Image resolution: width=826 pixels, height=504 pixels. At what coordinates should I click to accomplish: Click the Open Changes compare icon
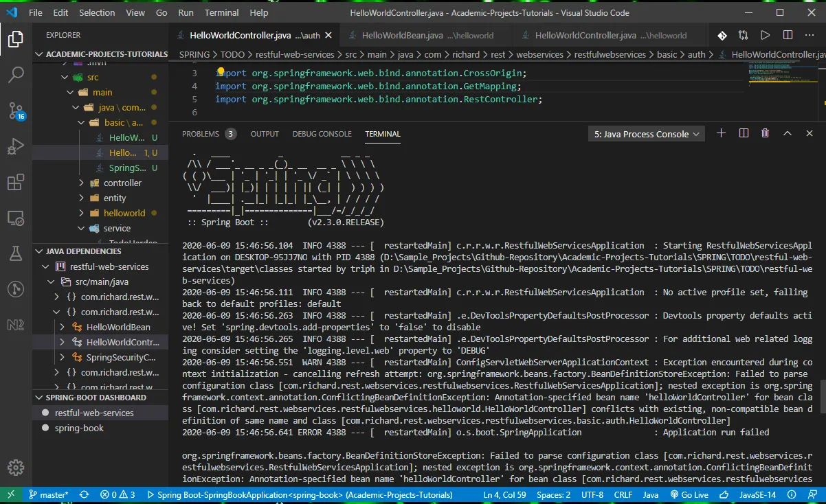(x=744, y=35)
